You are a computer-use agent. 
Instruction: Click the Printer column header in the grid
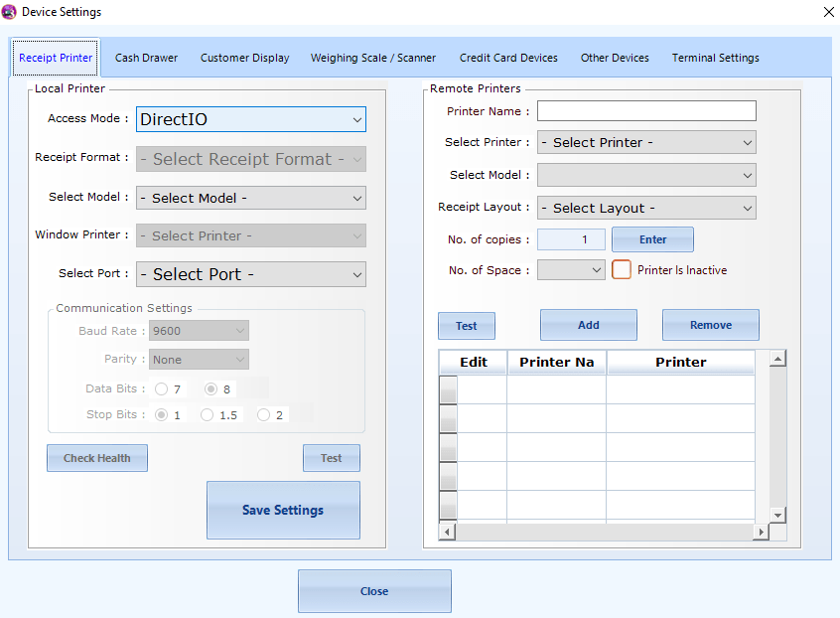coord(681,363)
